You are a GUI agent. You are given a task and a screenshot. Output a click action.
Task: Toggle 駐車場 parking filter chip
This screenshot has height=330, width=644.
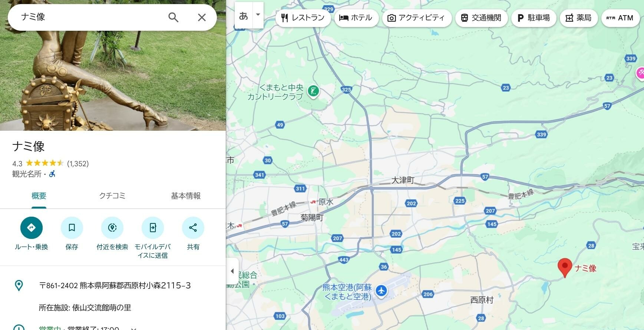pos(534,18)
